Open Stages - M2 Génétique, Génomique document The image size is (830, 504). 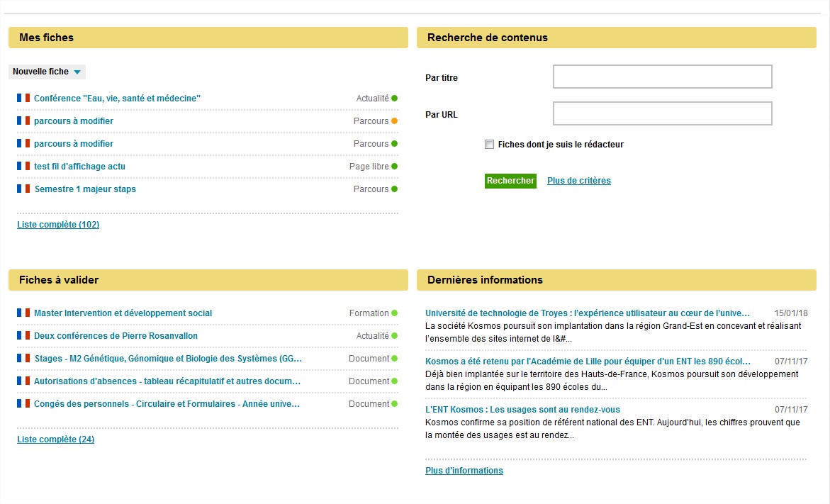click(x=168, y=359)
